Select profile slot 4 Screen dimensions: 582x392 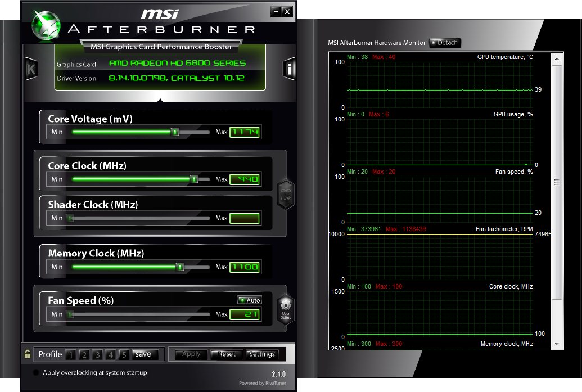pyautogui.click(x=111, y=355)
